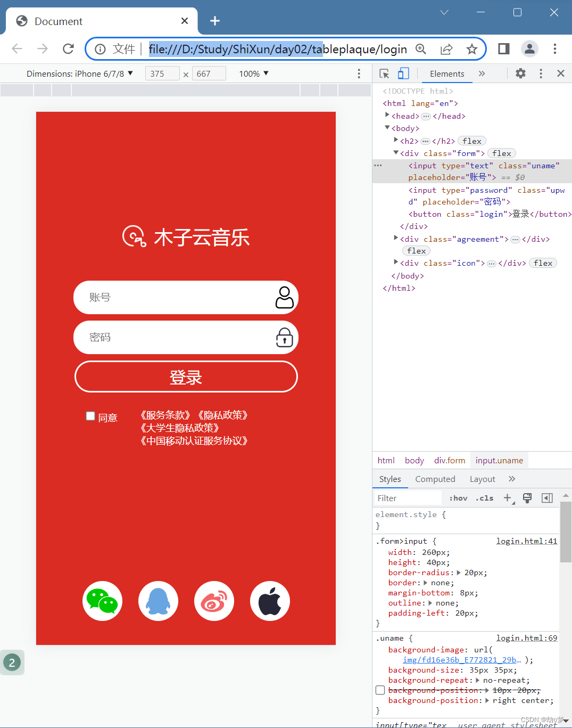Expand the head element in the DOM tree

[387, 116]
